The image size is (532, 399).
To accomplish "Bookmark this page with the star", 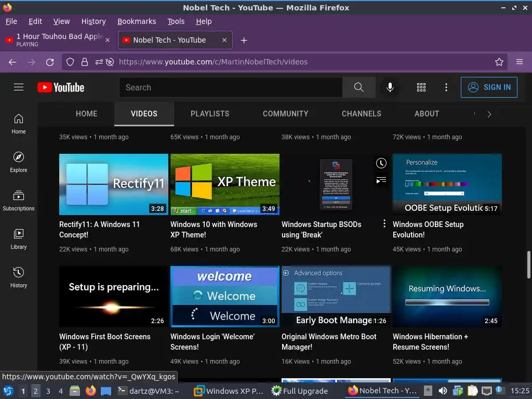I will click(499, 62).
